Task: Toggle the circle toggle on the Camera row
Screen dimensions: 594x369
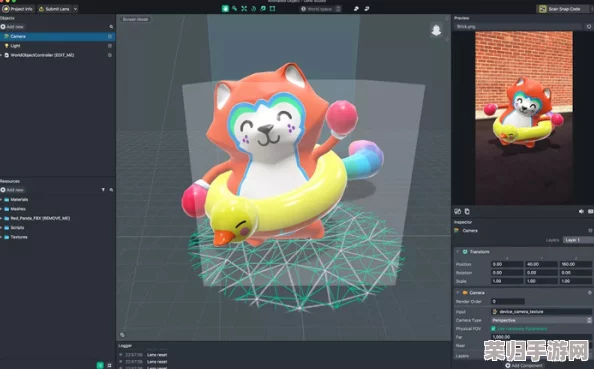Action: (110, 36)
